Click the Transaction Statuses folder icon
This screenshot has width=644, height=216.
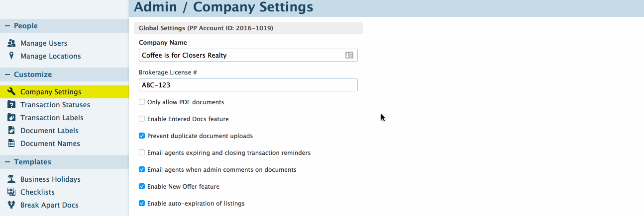11,105
